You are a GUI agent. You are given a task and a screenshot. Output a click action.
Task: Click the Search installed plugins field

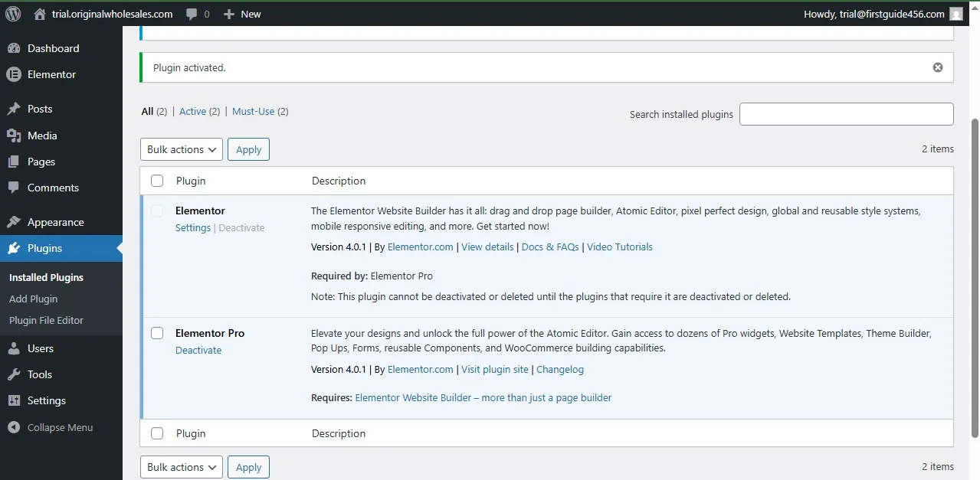pyautogui.click(x=846, y=113)
